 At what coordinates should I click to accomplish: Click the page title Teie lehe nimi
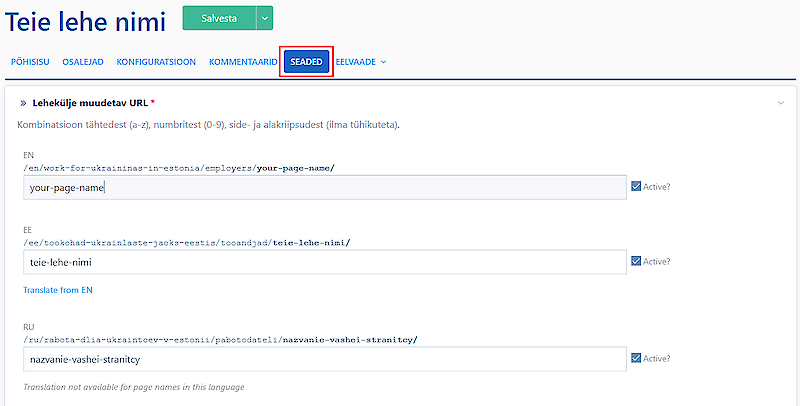85,23
